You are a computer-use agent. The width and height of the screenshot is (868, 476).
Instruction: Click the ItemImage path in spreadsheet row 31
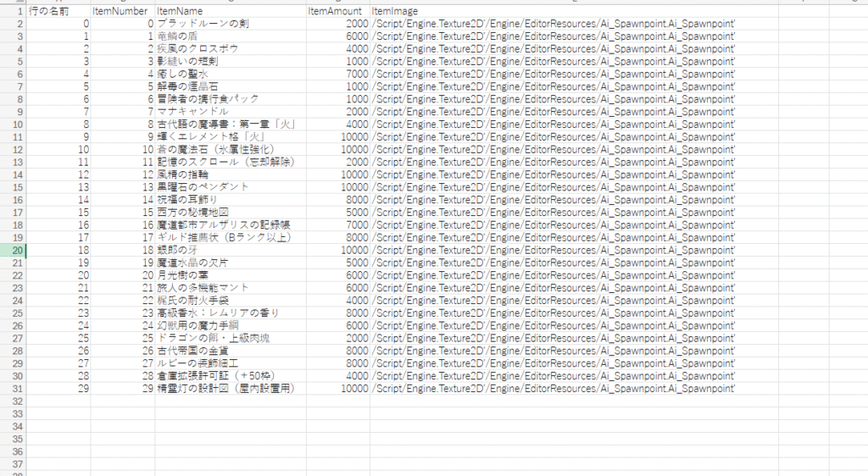pos(574,389)
